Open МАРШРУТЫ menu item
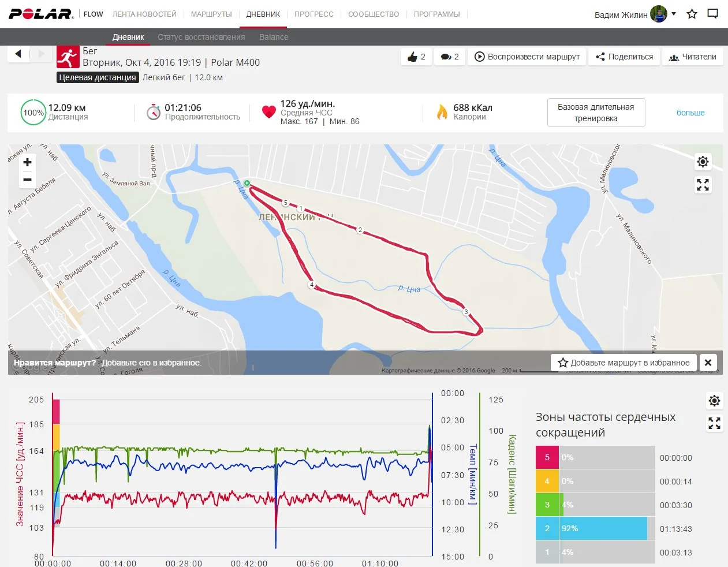The width and height of the screenshot is (728, 567). tap(211, 14)
